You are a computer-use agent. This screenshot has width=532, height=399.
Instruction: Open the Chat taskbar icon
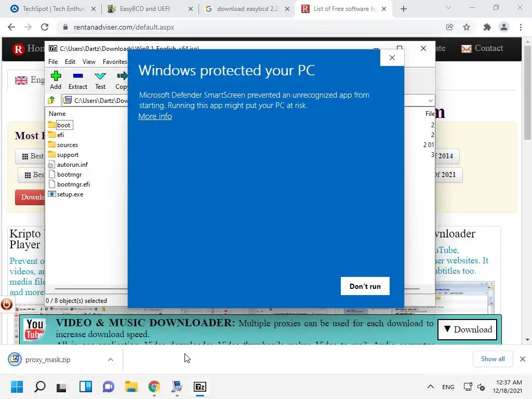pyautogui.click(x=109, y=387)
